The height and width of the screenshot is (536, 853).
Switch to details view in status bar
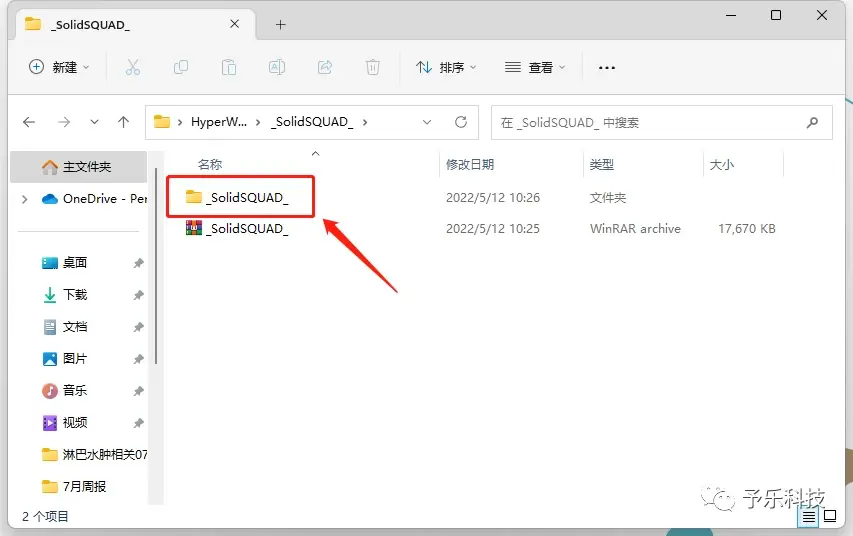pyautogui.click(x=809, y=517)
